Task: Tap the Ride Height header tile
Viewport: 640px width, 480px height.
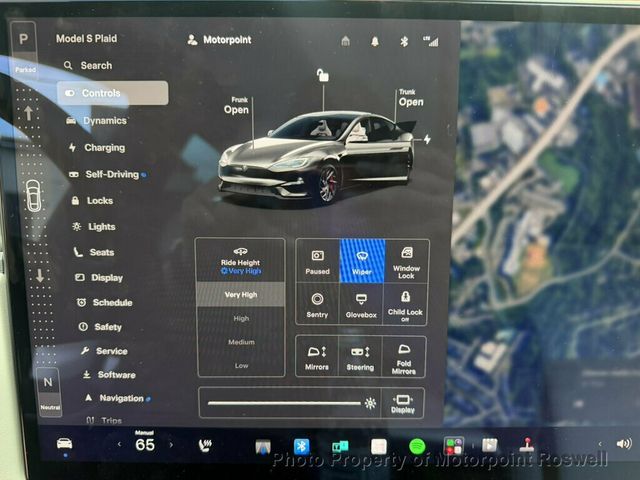Action: (240, 260)
